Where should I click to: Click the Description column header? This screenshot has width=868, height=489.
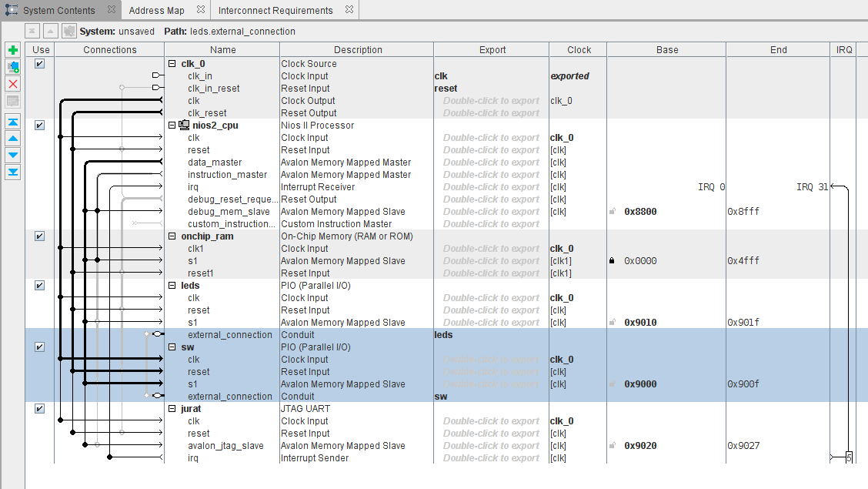click(357, 50)
